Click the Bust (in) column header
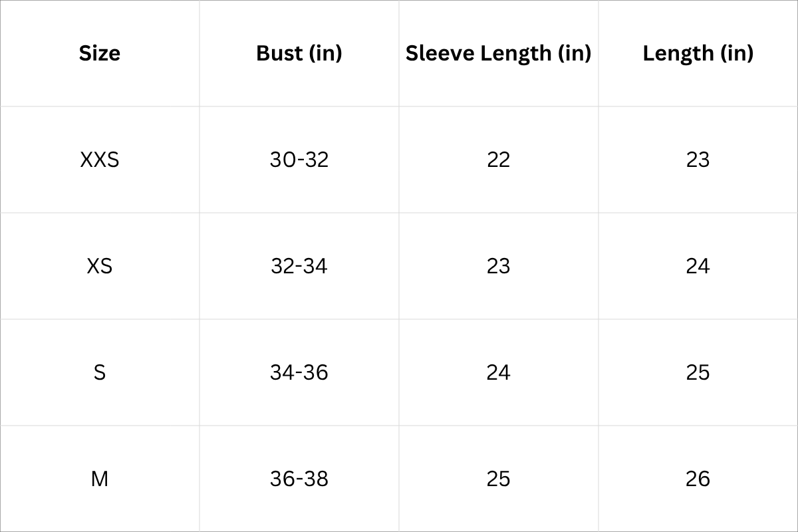Image resolution: width=798 pixels, height=532 pixels. click(299, 53)
